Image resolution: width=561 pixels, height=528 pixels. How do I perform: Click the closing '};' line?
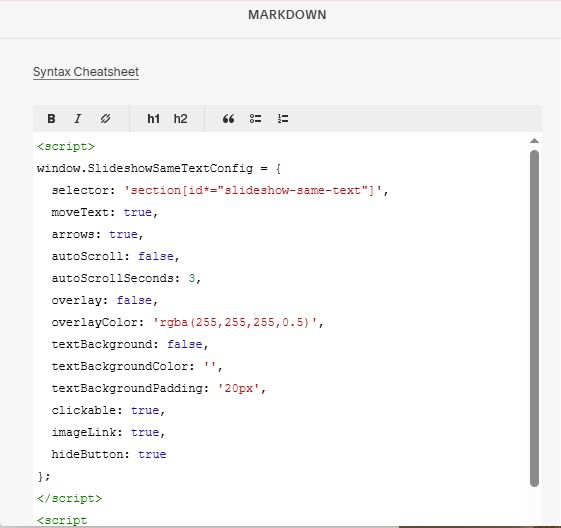(x=44, y=476)
